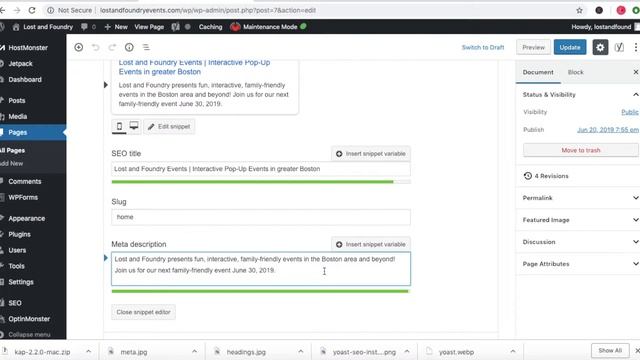Image resolution: width=640 pixels, height=360 pixels.
Task: Click the Close snippet editor button
Action: 143,312
